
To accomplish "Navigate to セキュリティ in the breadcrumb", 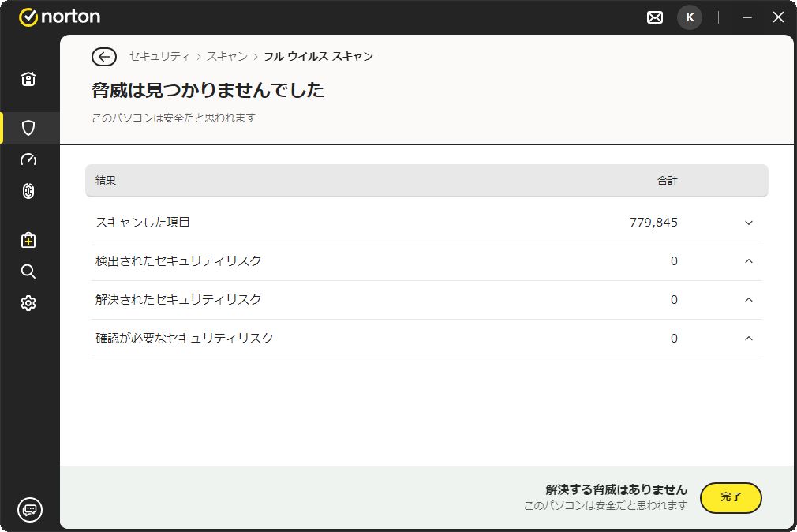I will (x=159, y=57).
